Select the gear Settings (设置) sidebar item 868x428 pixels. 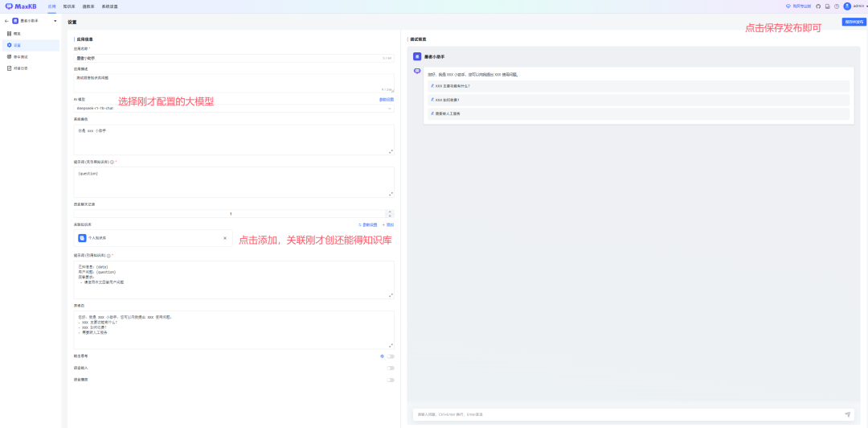(x=31, y=46)
